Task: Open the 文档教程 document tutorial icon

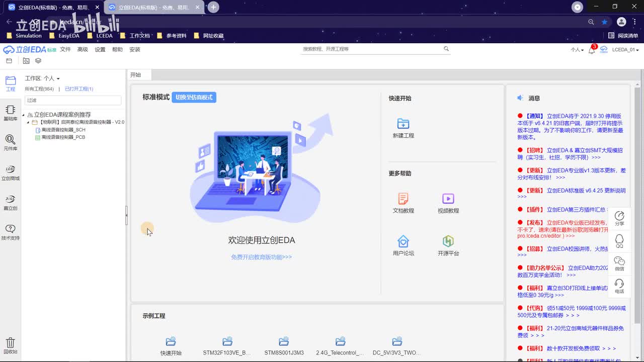Action: click(403, 203)
